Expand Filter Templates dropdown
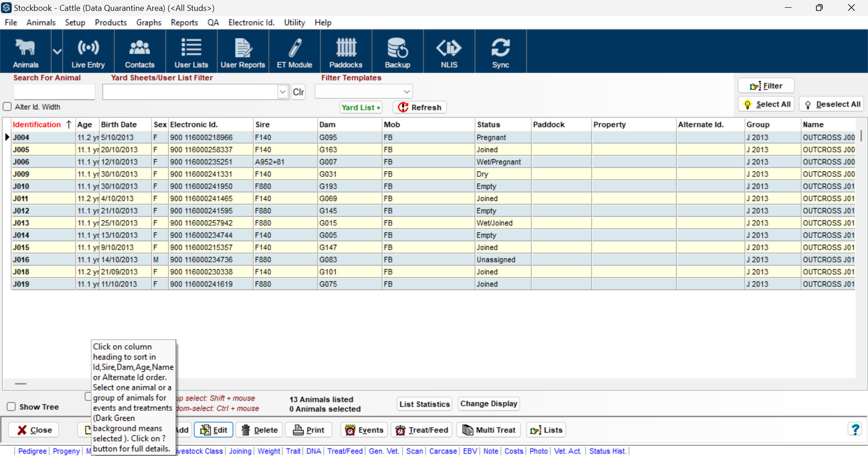Image resolution: width=868 pixels, height=456 pixels. (x=406, y=91)
